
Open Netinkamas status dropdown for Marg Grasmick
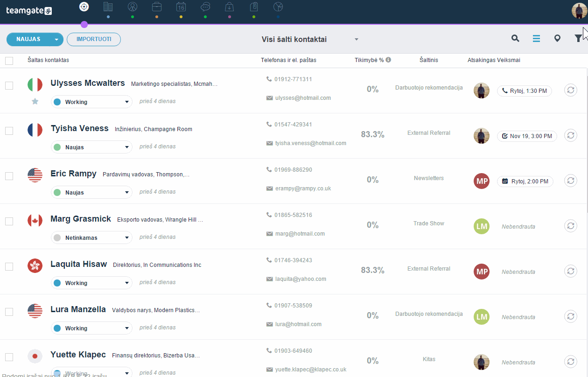[x=91, y=237]
